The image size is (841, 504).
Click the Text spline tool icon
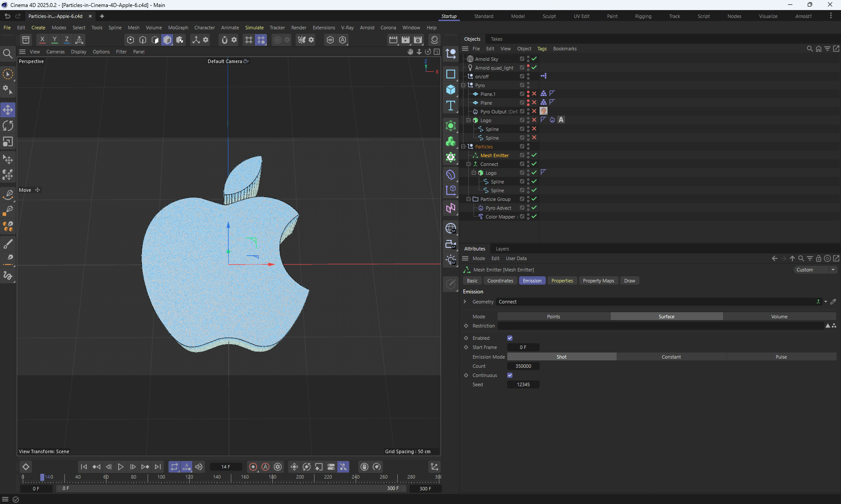(x=451, y=106)
